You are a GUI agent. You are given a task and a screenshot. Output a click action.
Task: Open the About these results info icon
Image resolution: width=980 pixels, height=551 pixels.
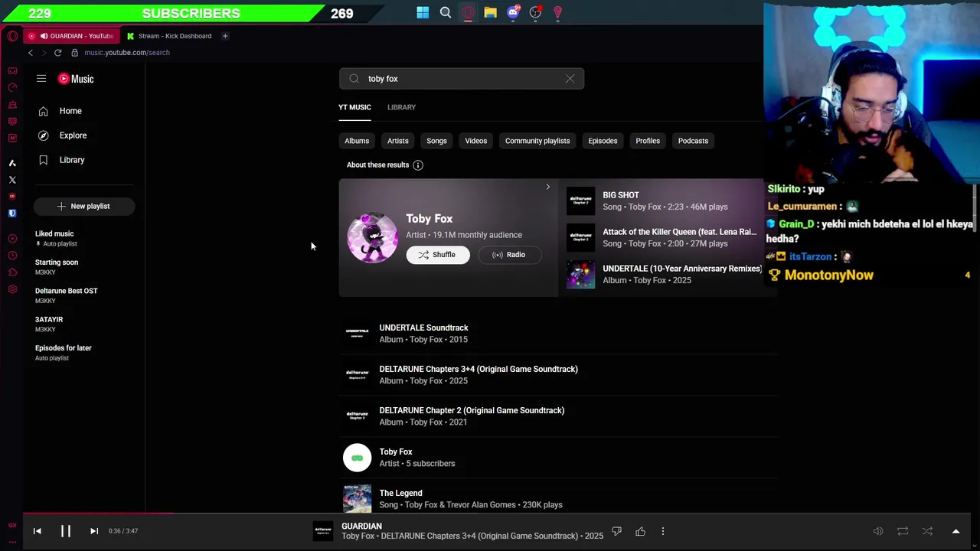(418, 165)
